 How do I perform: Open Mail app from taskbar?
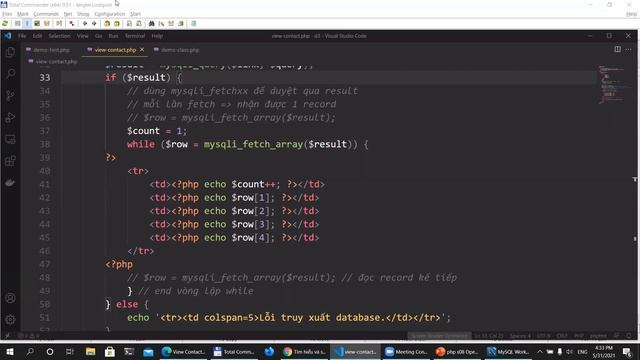[148, 351]
